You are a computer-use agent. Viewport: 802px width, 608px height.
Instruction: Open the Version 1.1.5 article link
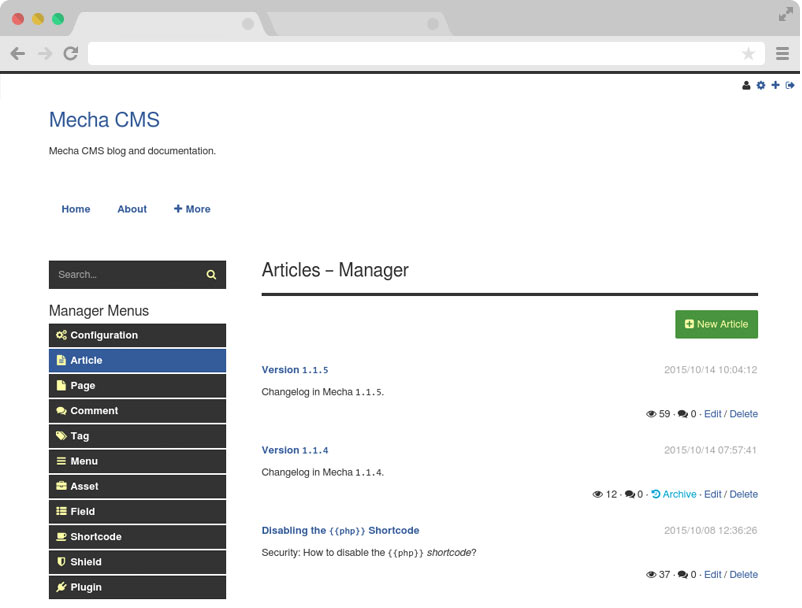coord(295,370)
